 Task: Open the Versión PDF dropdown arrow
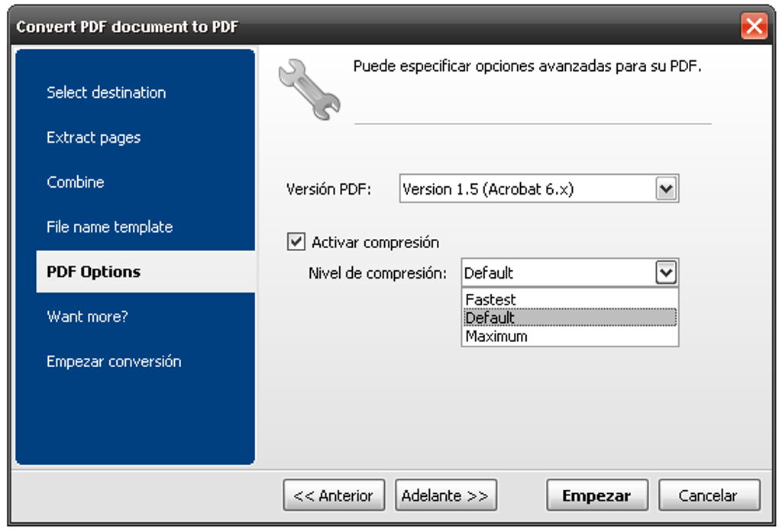(666, 189)
